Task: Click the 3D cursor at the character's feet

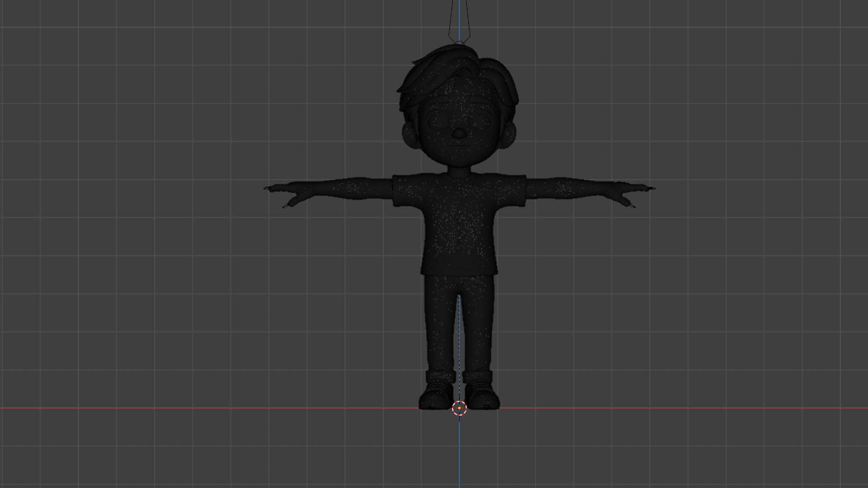Action: coord(459,408)
